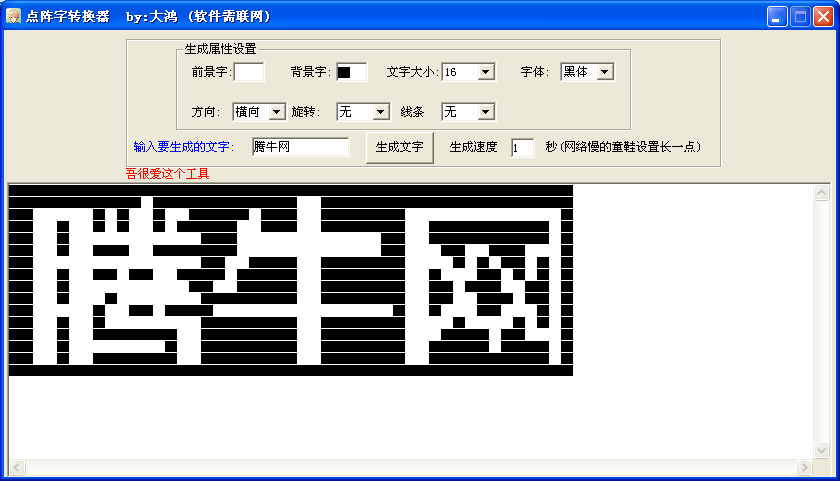840x481 pixels.
Task: Close the 点阵字转换器 window
Action: pyautogui.click(x=823, y=17)
